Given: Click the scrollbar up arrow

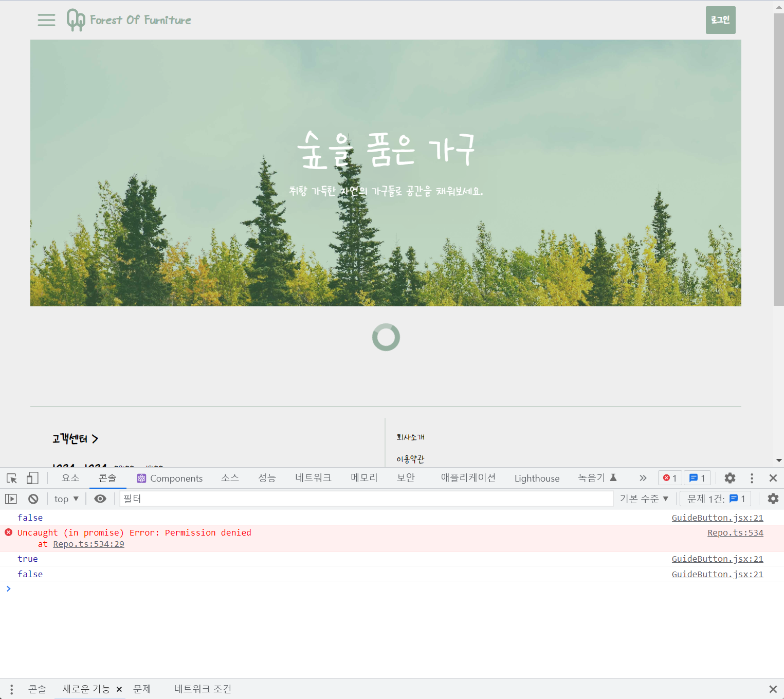Looking at the screenshot, I should [778, 7].
